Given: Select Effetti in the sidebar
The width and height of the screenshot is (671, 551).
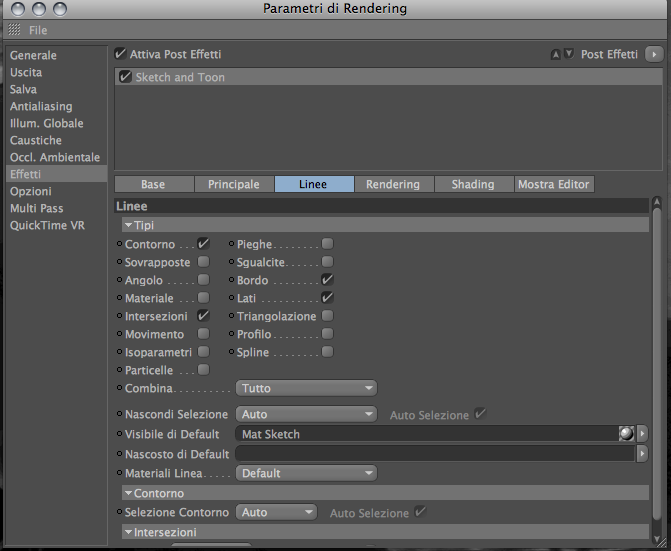Looking at the screenshot, I should click(56, 174).
